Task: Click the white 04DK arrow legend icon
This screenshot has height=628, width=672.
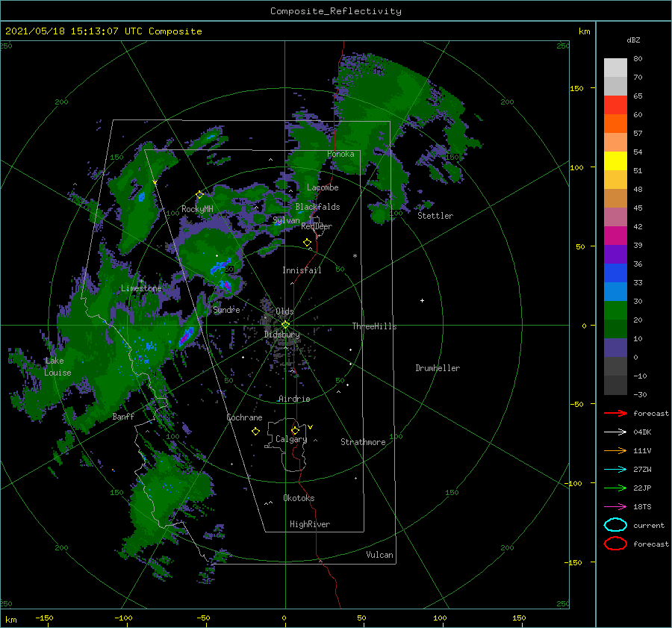Action: click(x=615, y=432)
